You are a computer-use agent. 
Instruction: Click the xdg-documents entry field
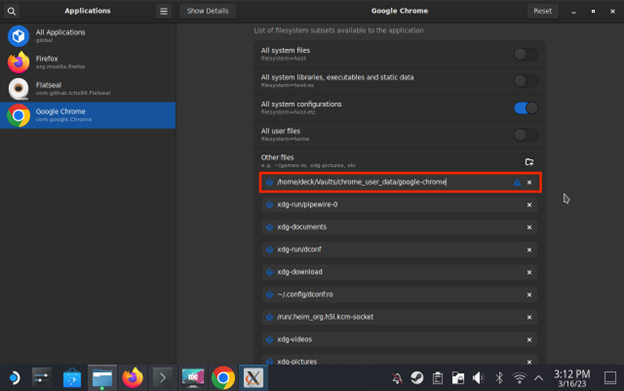400,227
